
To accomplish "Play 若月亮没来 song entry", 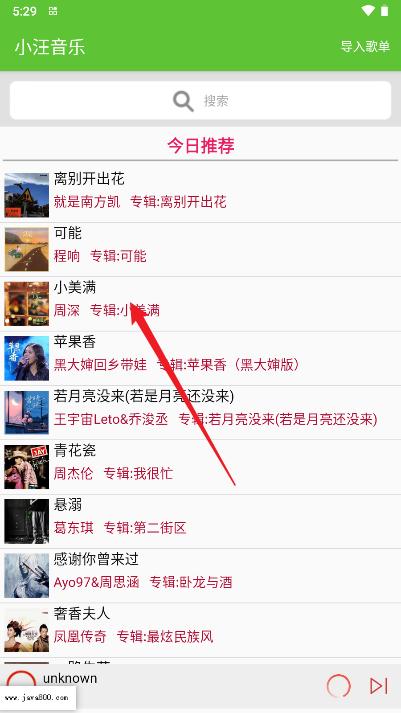I will pos(200,412).
